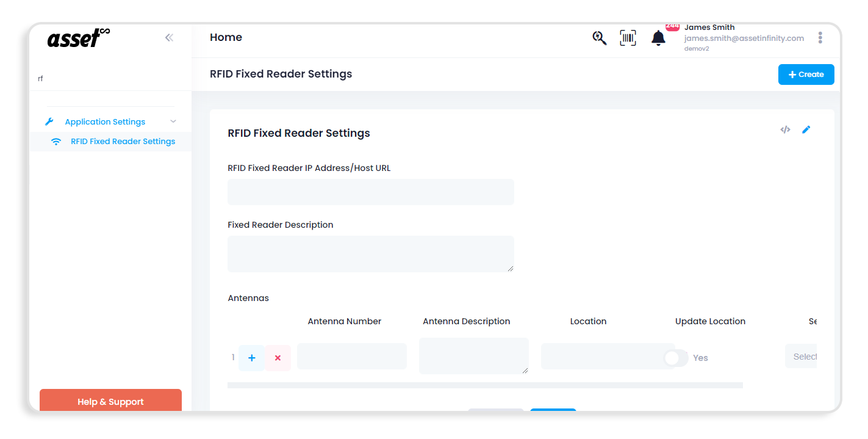Open the three-dot options menu
The height and width of the screenshot is (439, 868).
(x=820, y=37)
